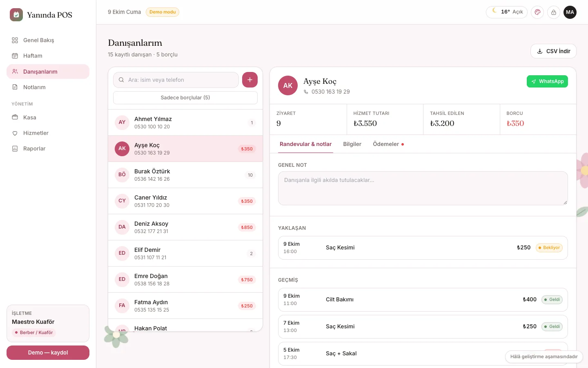
Task: Click the Berber / Kuaför tag
Action: pyautogui.click(x=34, y=333)
